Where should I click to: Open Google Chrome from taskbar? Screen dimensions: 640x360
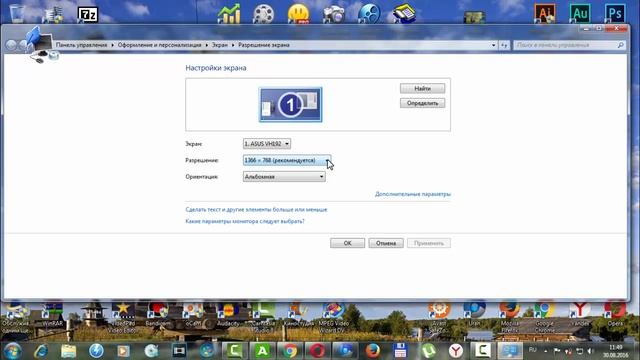click(290, 351)
